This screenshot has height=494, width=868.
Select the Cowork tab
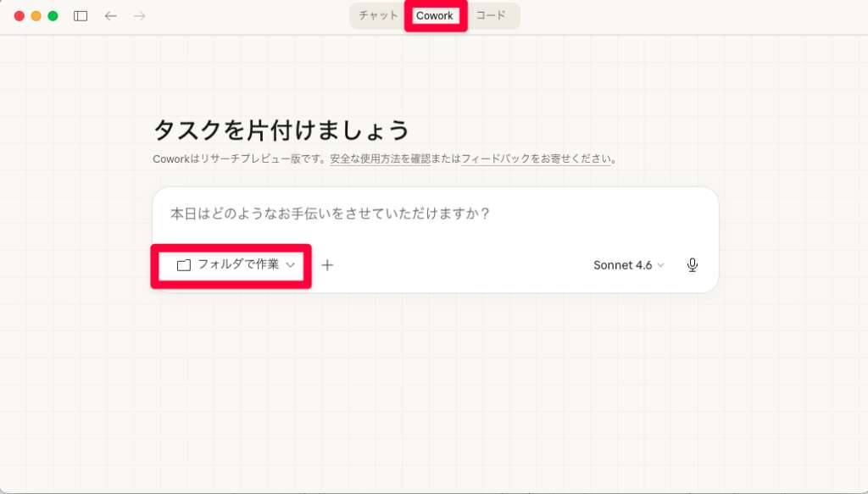pos(435,15)
